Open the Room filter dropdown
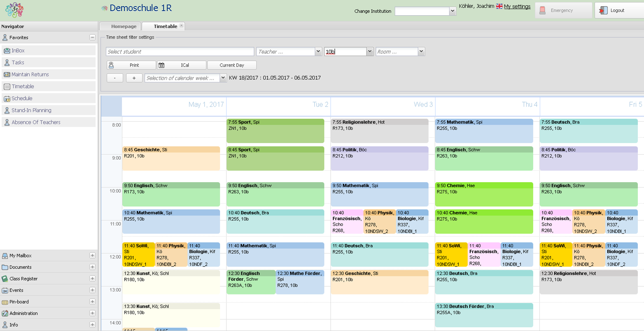 pyautogui.click(x=421, y=51)
